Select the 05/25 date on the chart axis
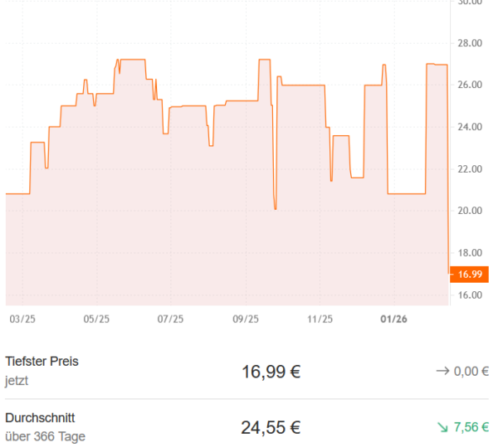498x448 pixels. coord(96,319)
